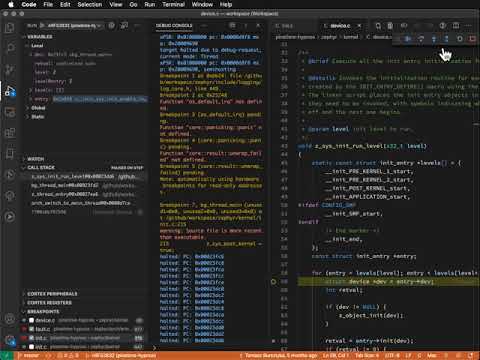Image resolution: width=480 pixels, height=360 pixels.
Task: Open the Selection menu
Action: [90, 4]
